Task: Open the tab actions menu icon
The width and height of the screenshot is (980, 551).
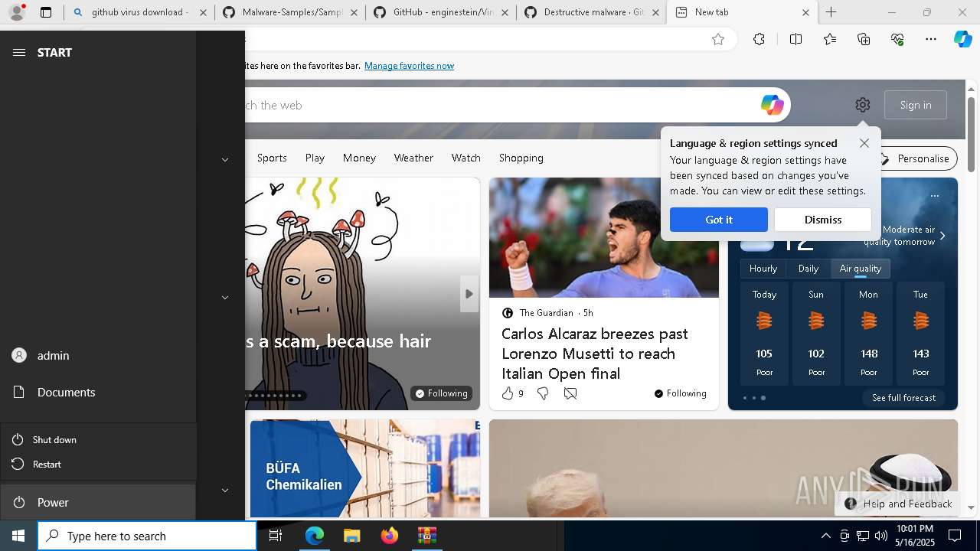Action: [x=46, y=12]
